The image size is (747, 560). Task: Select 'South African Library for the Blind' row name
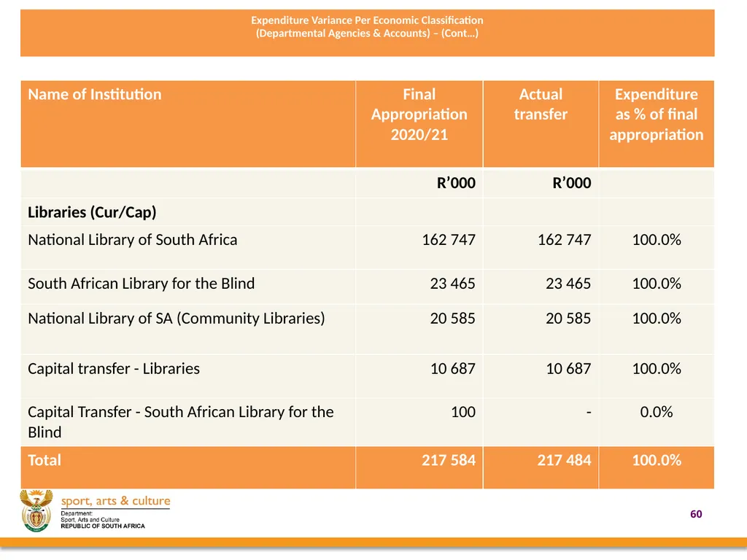(x=141, y=284)
